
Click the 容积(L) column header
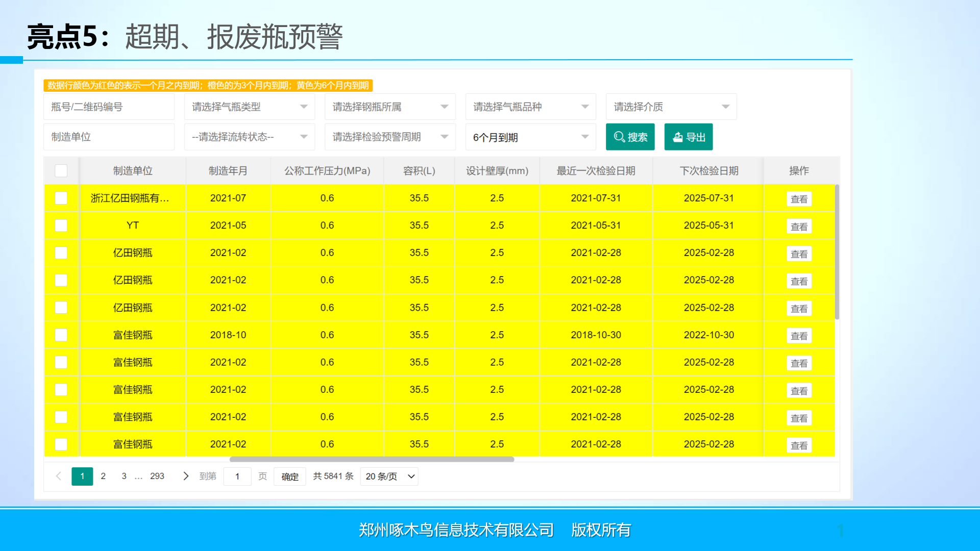point(419,170)
